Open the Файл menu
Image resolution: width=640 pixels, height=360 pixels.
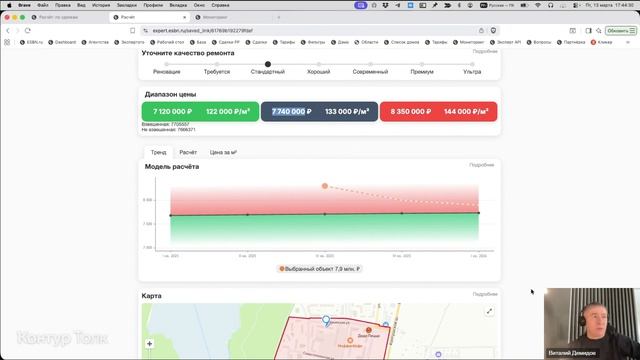click(43, 5)
